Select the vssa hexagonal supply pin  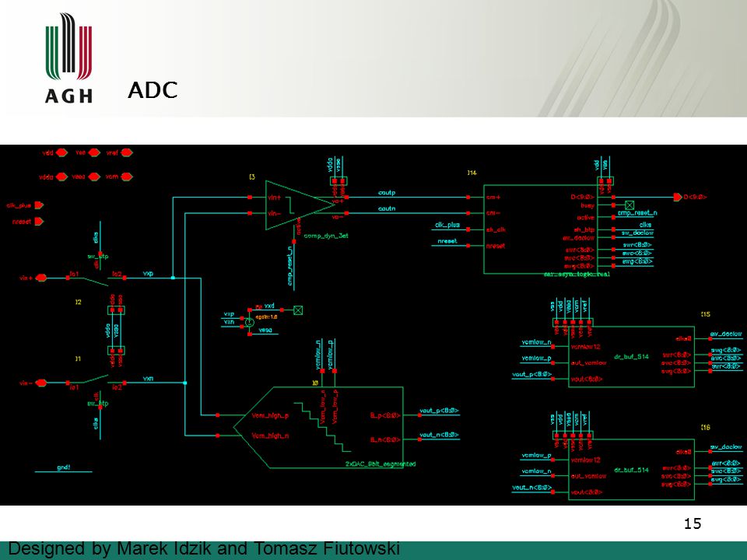coord(94,177)
